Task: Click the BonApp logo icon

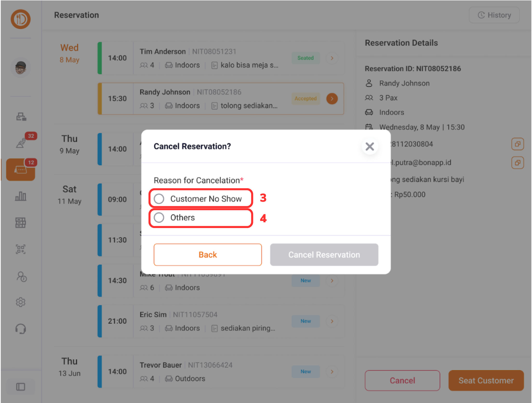Action: pyautogui.click(x=21, y=19)
